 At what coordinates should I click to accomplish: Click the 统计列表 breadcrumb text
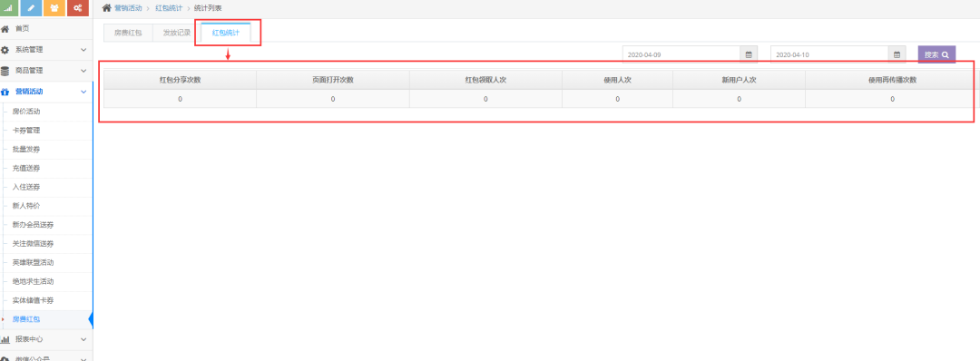208,8
